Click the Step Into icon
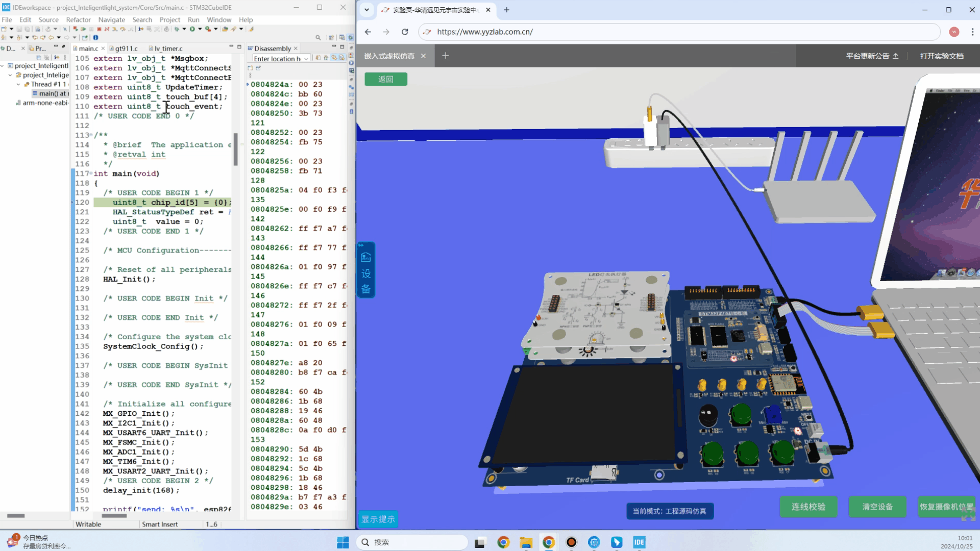980x551 pixels. click(115, 29)
